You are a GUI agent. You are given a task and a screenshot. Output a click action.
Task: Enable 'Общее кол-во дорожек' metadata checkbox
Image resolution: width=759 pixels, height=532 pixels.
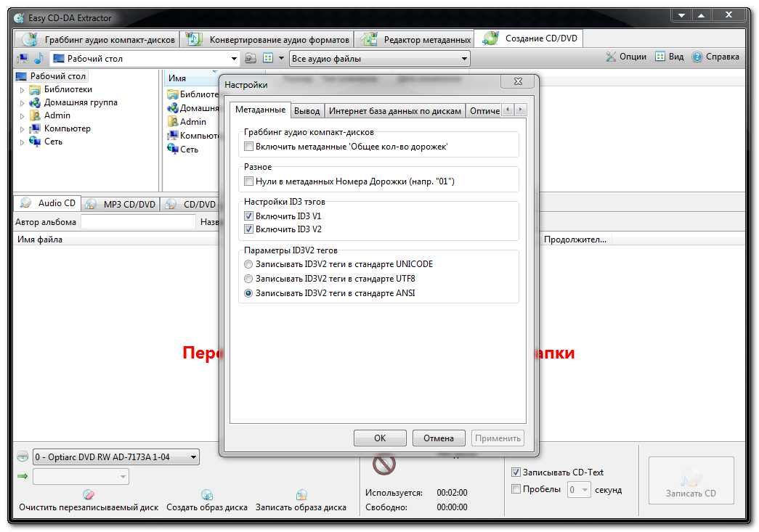coord(249,147)
